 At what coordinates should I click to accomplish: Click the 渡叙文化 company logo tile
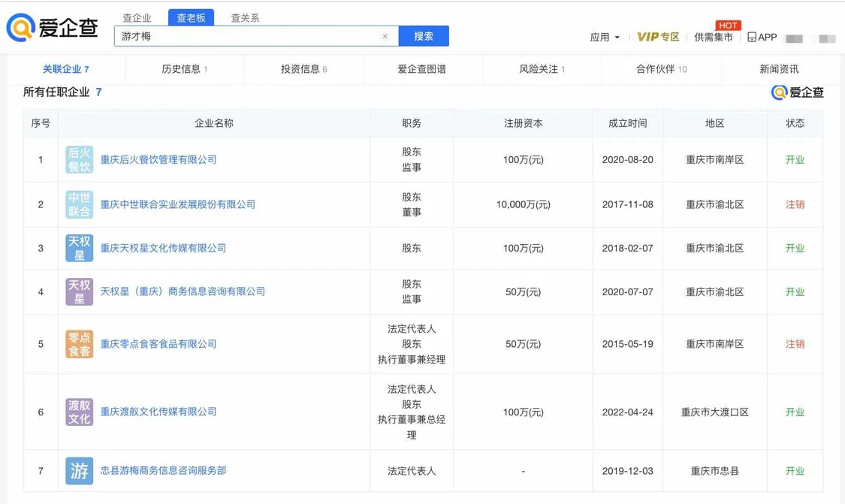pyautogui.click(x=79, y=412)
